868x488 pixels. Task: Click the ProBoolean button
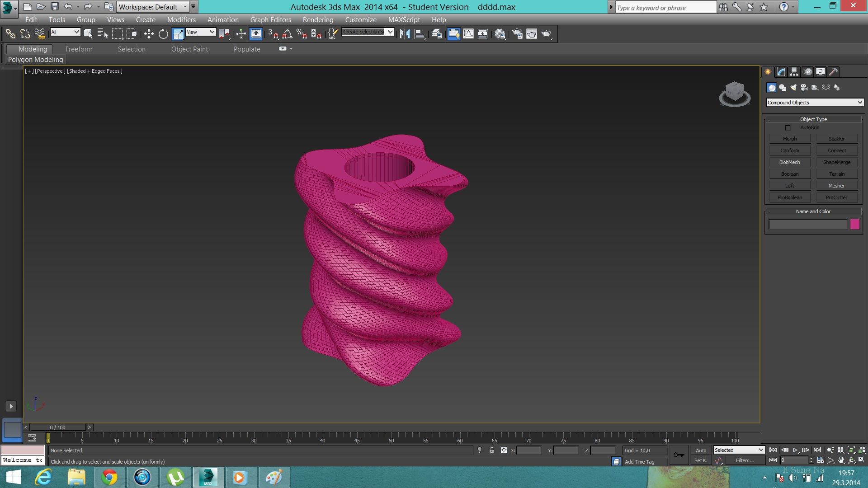click(x=790, y=197)
